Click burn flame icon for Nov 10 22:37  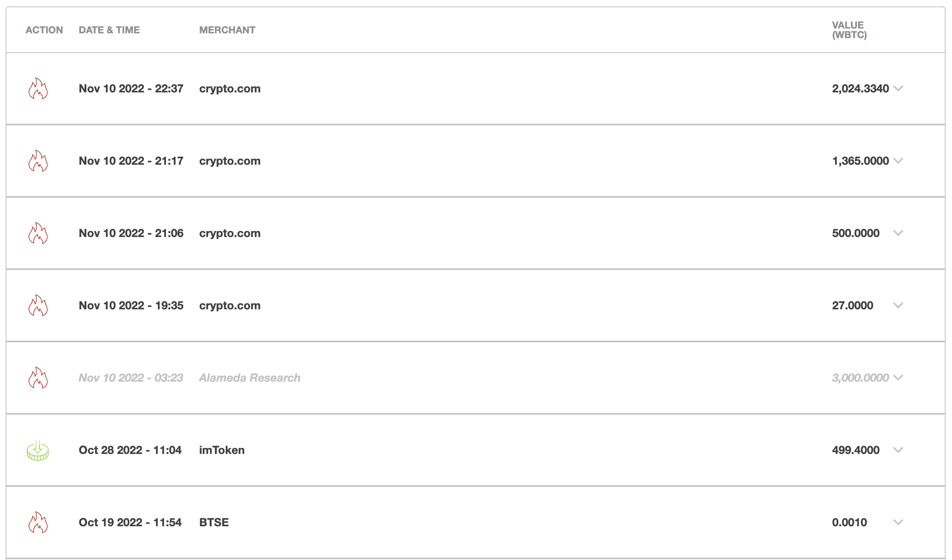click(38, 88)
